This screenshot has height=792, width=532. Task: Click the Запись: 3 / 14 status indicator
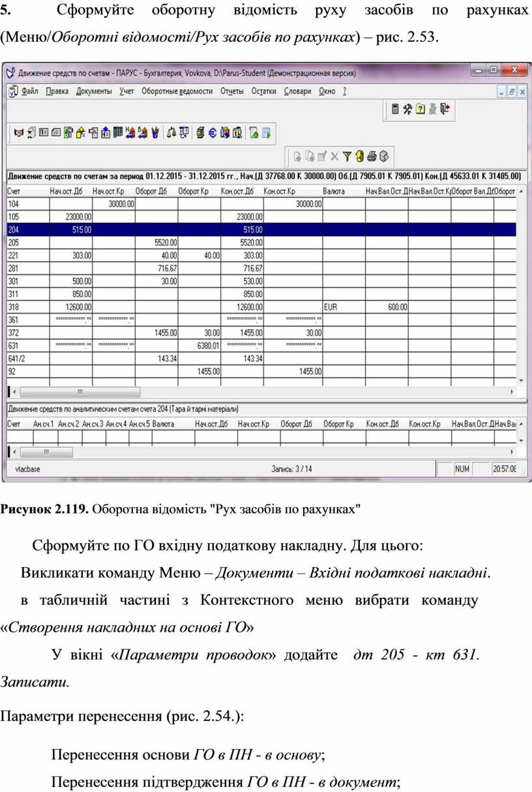[292, 469]
